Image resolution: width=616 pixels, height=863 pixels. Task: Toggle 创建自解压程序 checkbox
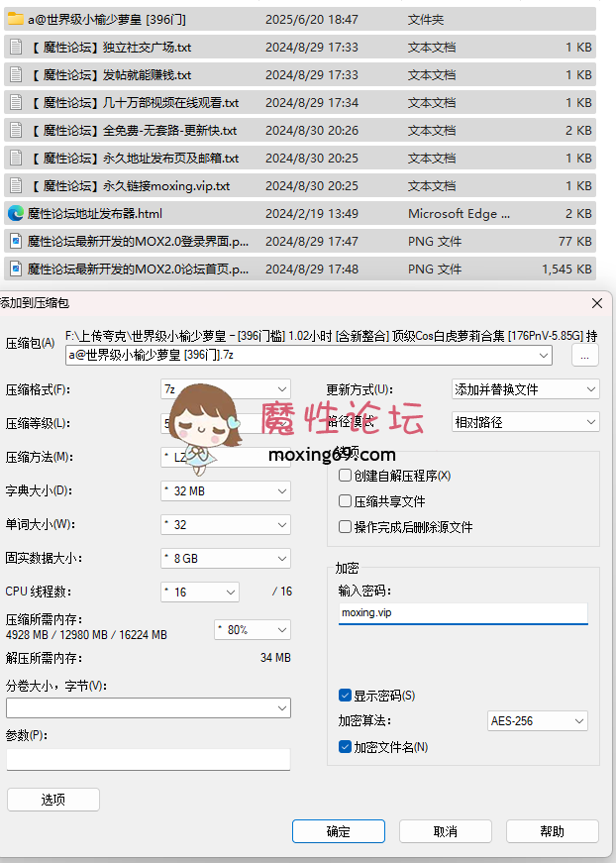point(345,475)
